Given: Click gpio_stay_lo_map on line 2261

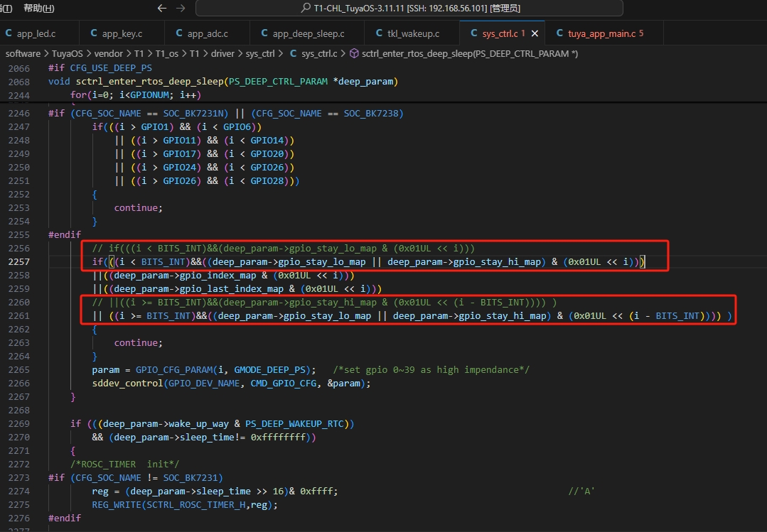Looking at the screenshot, I should point(327,316).
